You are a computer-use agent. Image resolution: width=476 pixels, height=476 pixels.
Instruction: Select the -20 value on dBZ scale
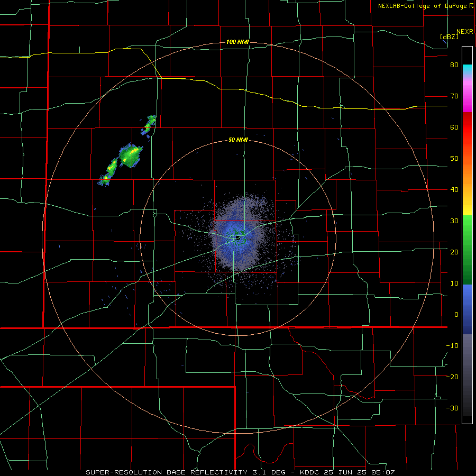[x=452, y=377]
